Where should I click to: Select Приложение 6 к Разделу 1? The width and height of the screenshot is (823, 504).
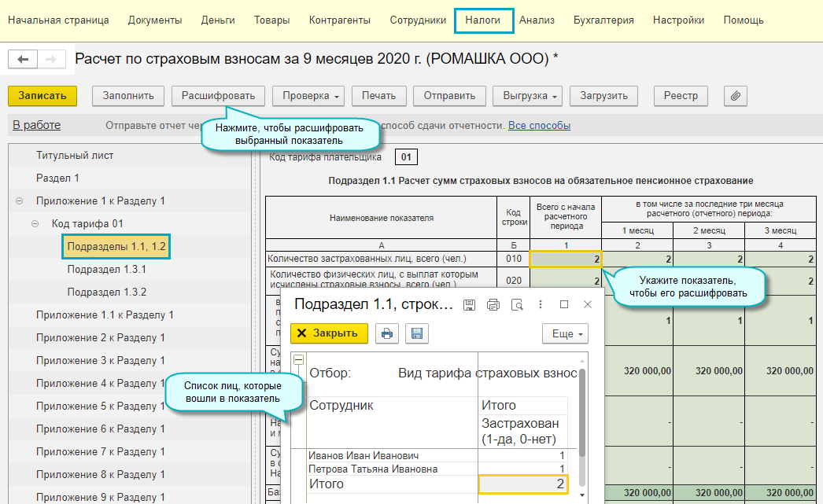100,429
